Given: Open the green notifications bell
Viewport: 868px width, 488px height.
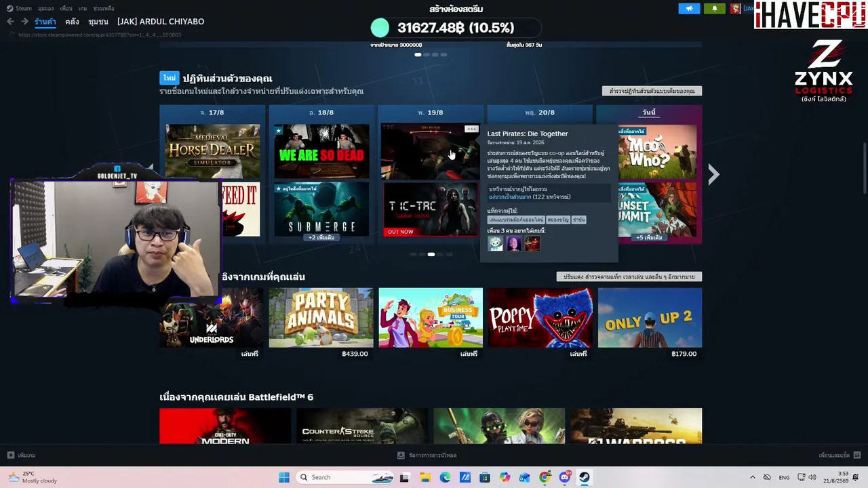Looking at the screenshot, I should (714, 8).
